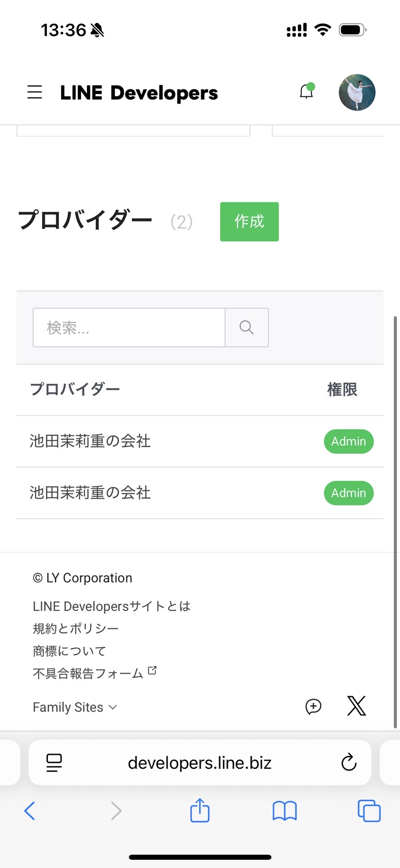Open the LINE Developersサイトとは link
The height and width of the screenshot is (868, 400).
click(111, 606)
